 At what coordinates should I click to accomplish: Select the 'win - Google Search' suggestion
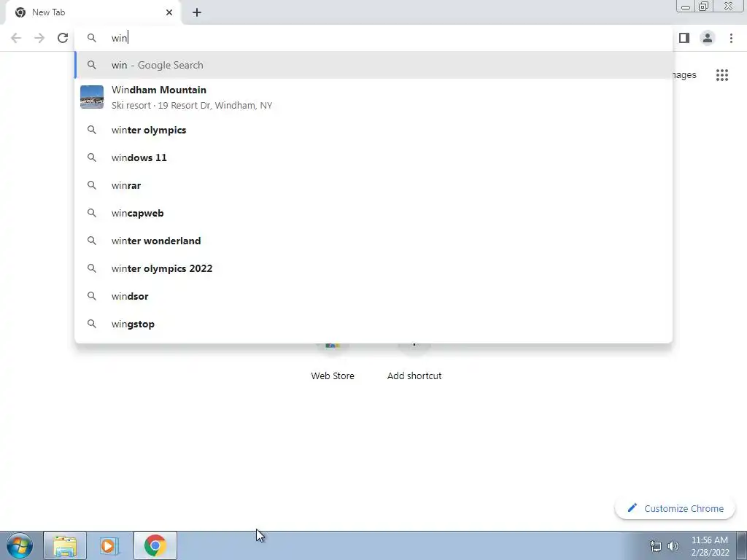373,65
